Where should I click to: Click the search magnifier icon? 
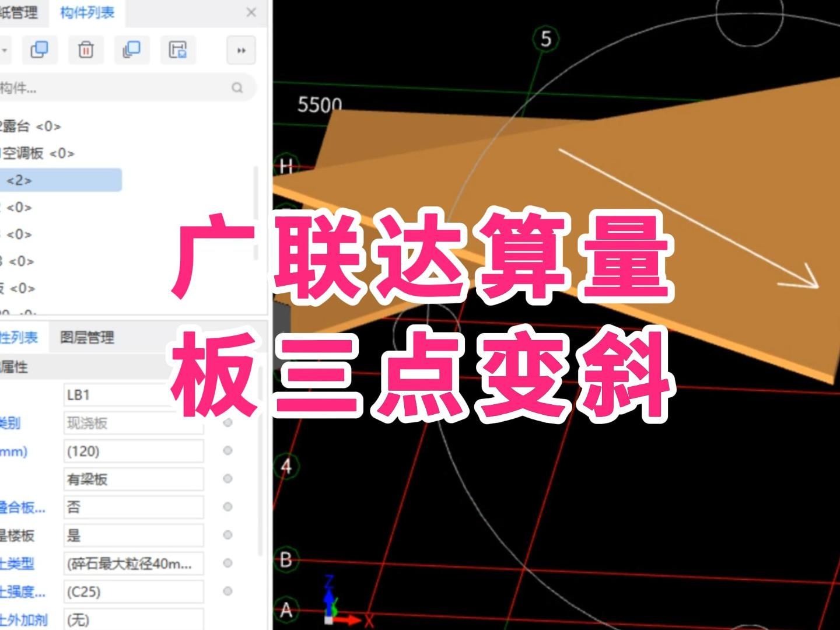(x=237, y=87)
